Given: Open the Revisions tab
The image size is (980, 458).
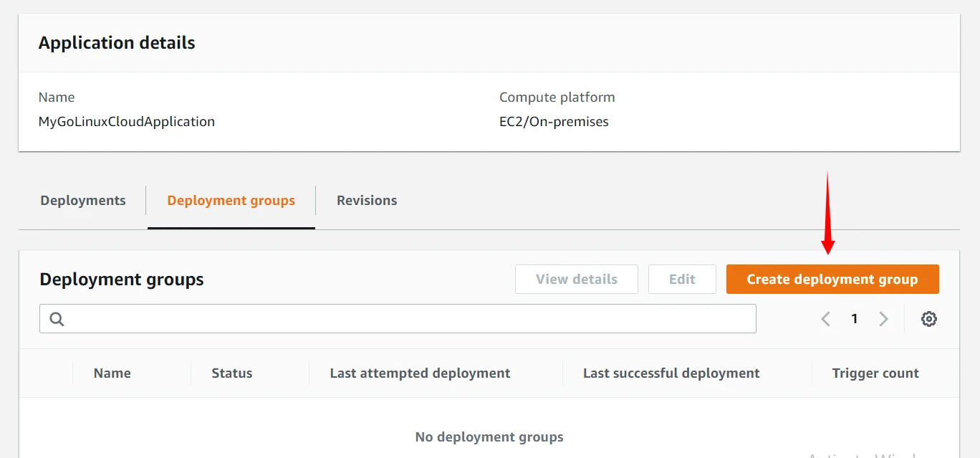Looking at the screenshot, I should click(x=367, y=201).
